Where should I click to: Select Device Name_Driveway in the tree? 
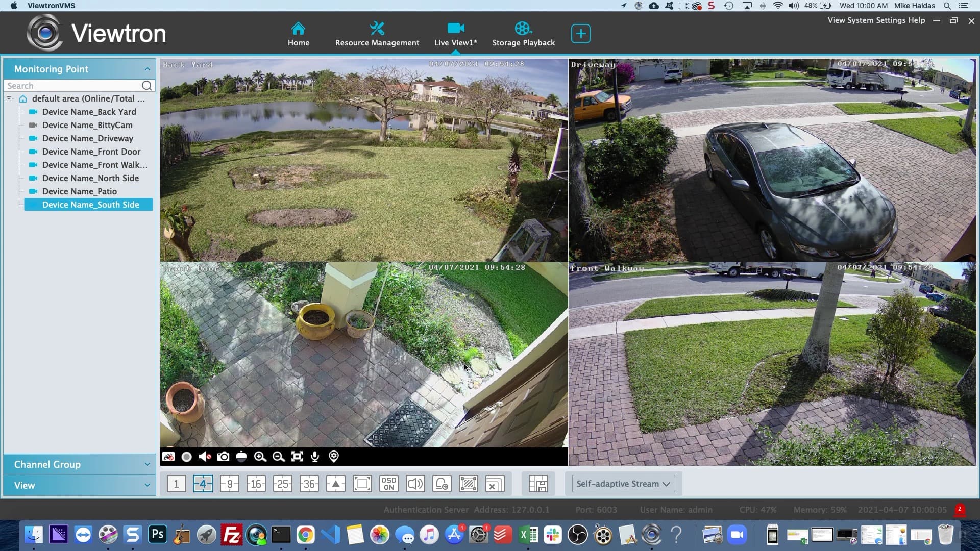[x=87, y=138]
